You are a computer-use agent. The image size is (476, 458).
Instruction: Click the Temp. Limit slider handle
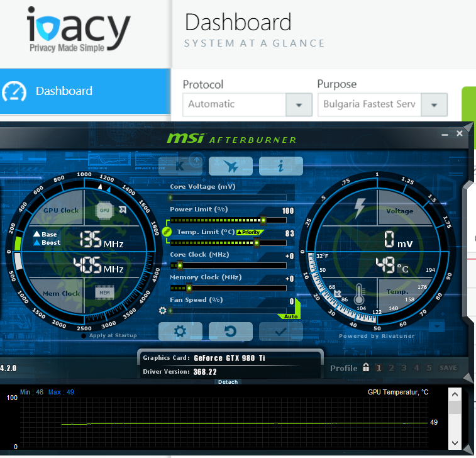[257, 243]
